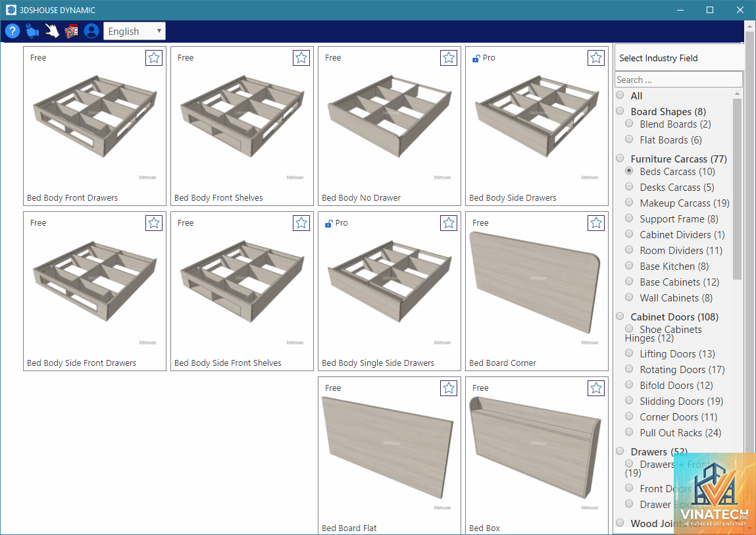This screenshot has width=756, height=535.
Task: Select Support Frame (8) radio option
Action: coord(629,218)
